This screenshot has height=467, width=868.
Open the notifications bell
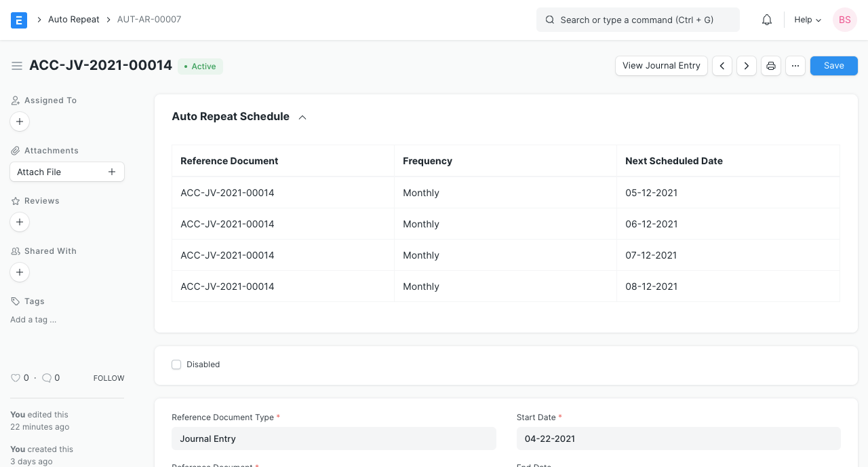coord(766,20)
